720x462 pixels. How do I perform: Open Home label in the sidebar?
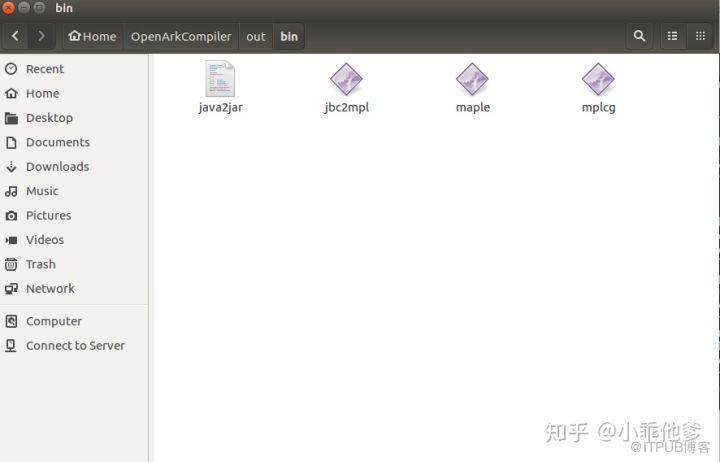[x=43, y=93]
